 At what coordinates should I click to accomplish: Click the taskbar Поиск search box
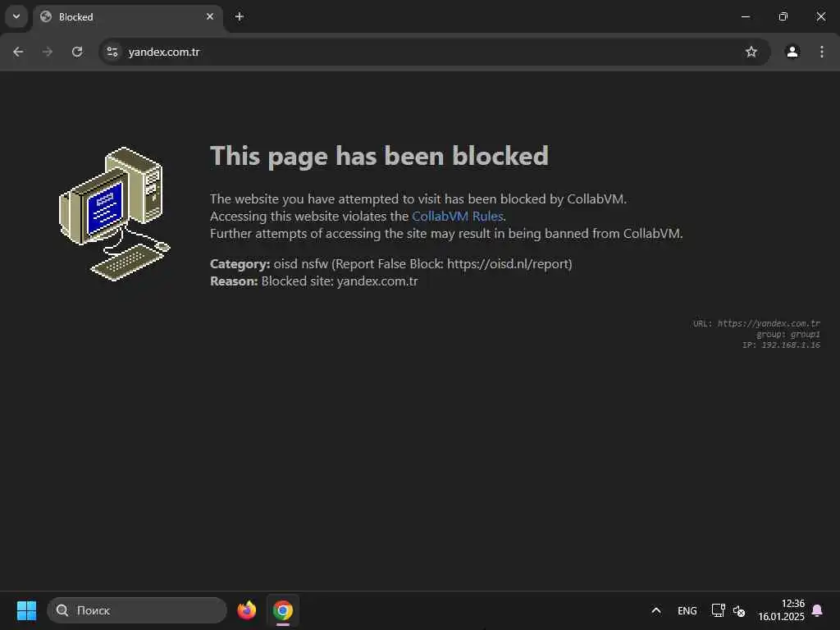coord(137,610)
